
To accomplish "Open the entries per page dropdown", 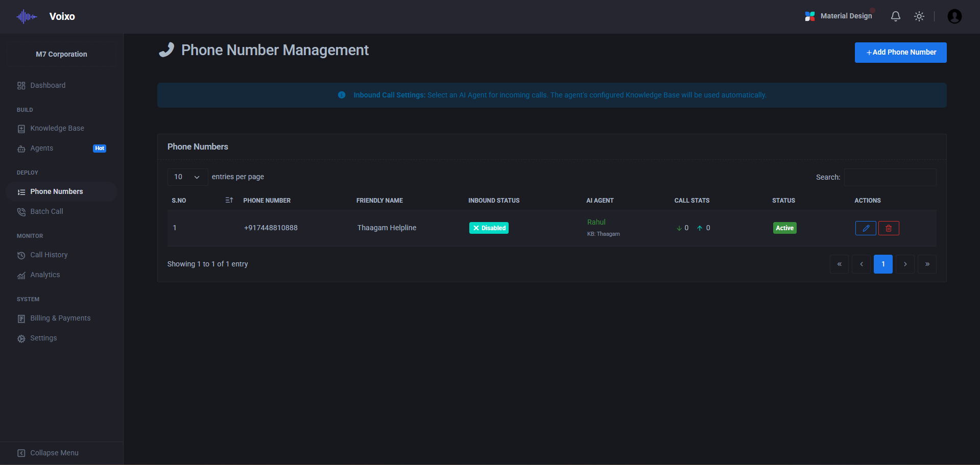I will point(187,177).
